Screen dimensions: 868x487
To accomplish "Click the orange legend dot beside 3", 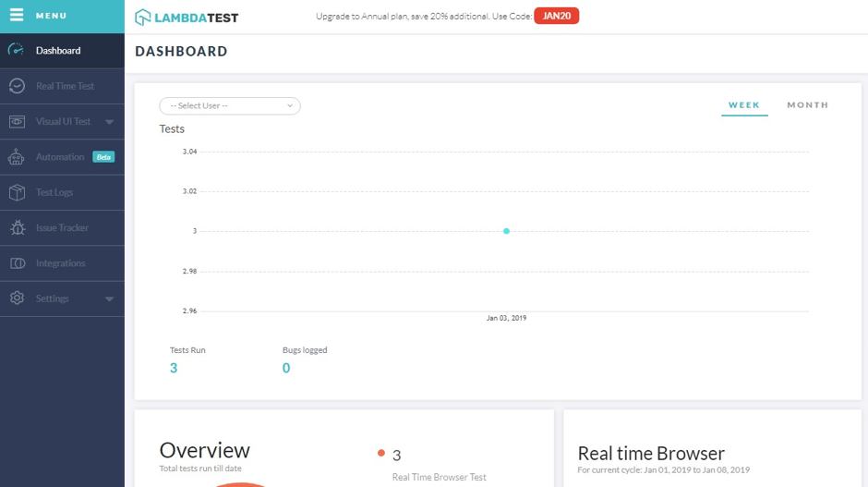I will (380, 453).
